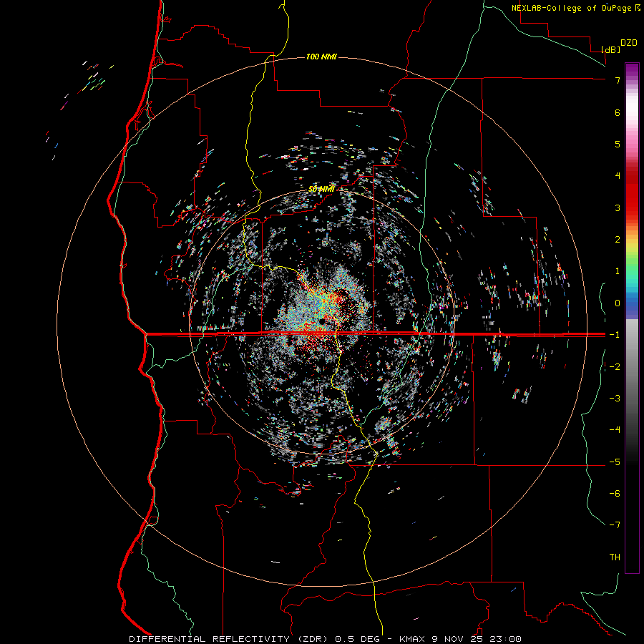This screenshot has width=644, height=644.
Task: Click the -2 value on the scale
Action: pyautogui.click(x=615, y=367)
